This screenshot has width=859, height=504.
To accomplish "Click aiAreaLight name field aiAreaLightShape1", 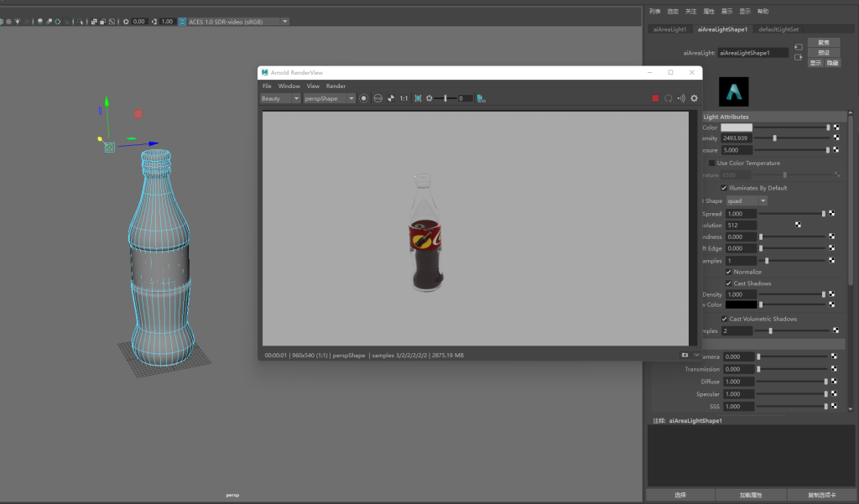I will point(752,53).
